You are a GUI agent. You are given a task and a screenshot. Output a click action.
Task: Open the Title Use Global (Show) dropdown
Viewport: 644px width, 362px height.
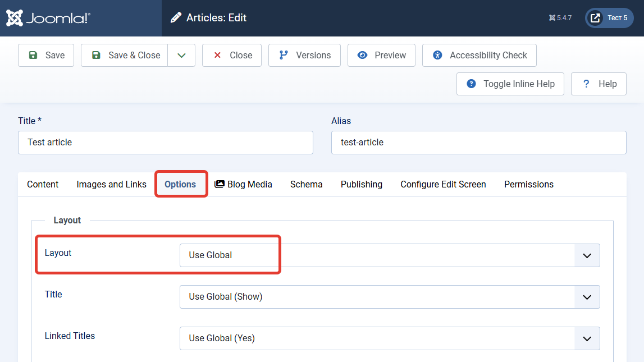(390, 297)
